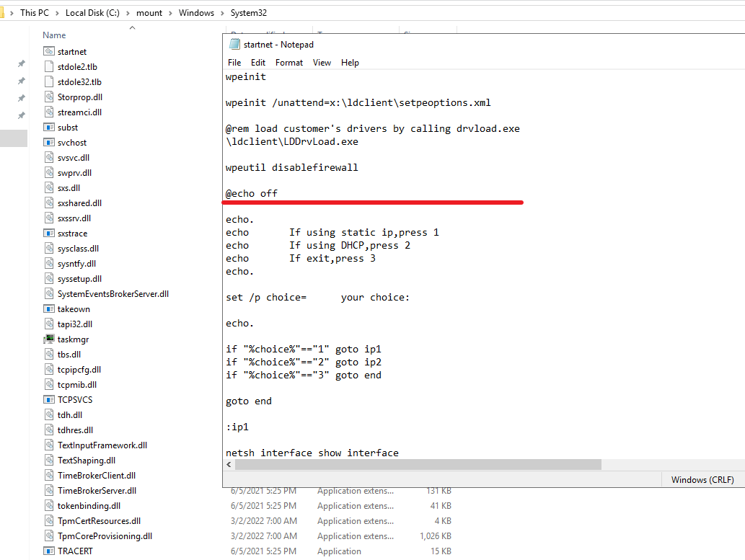Select the startnet file icon
This screenshot has width=745, height=560.
[49, 52]
